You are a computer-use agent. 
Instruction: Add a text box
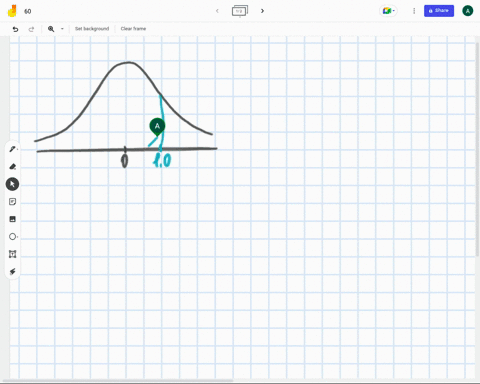coord(12,254)
